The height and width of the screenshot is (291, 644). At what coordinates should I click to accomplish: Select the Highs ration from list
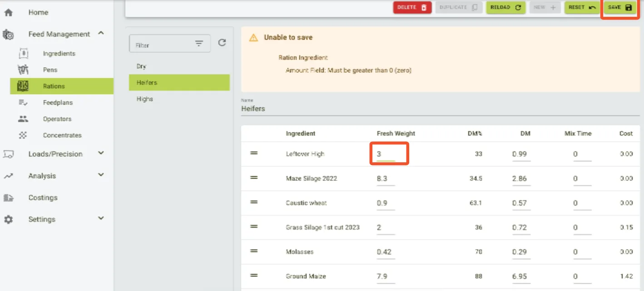pos(145,99)
